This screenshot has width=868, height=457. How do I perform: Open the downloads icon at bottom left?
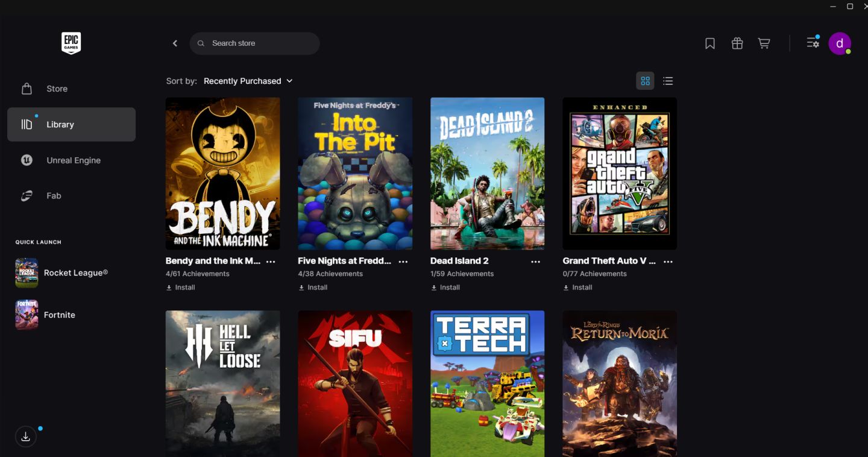coord(25,437)
